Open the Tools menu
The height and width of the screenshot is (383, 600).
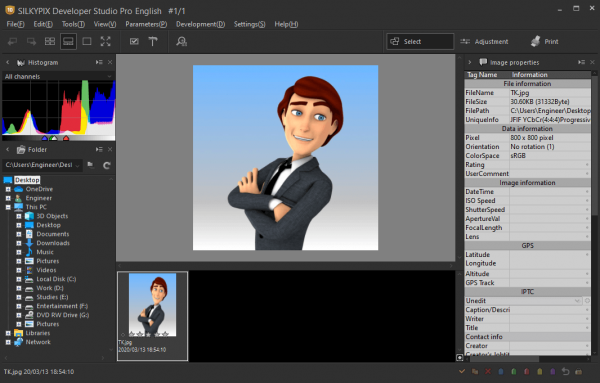(73, 24)
